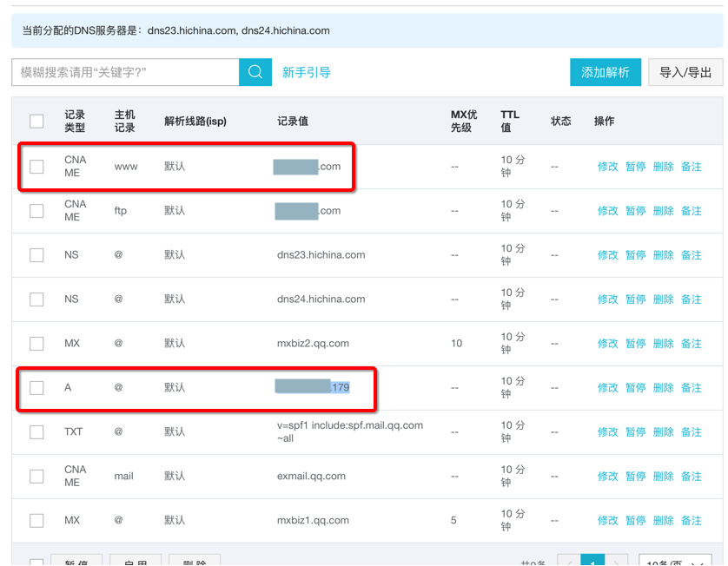This screenshot has height=566, width=728.
Task: Check the mxbiz2.qq.com MX record checkbox
Action: click(36, 343)
